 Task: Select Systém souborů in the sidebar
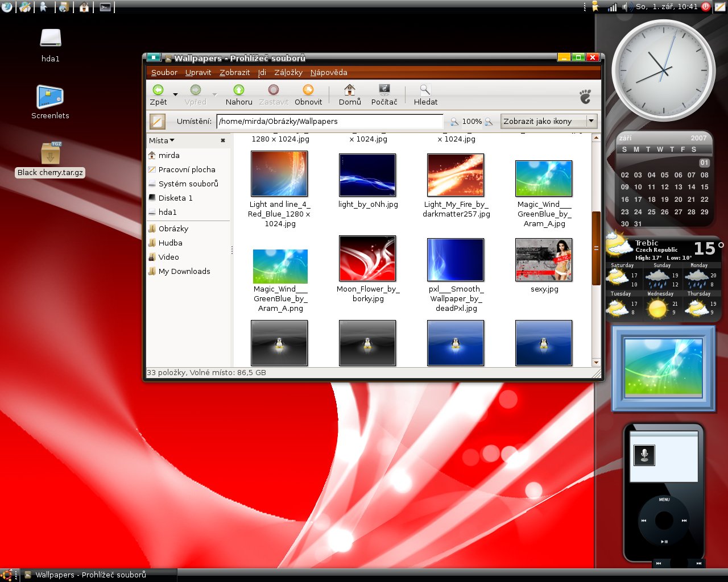point(188,184)
